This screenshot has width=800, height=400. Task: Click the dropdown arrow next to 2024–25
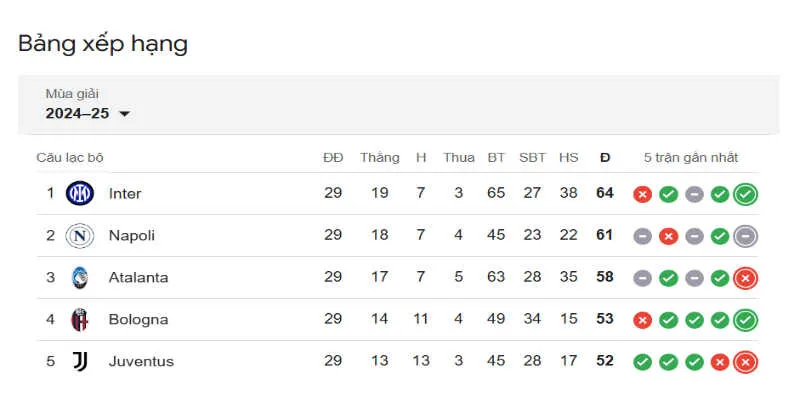[x=124, y=114]
